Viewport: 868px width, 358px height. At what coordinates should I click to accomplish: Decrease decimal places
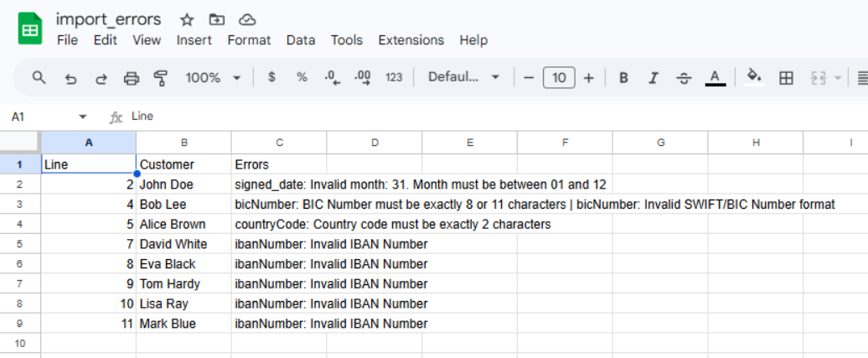pyautogui.click(x=332, y=78)
